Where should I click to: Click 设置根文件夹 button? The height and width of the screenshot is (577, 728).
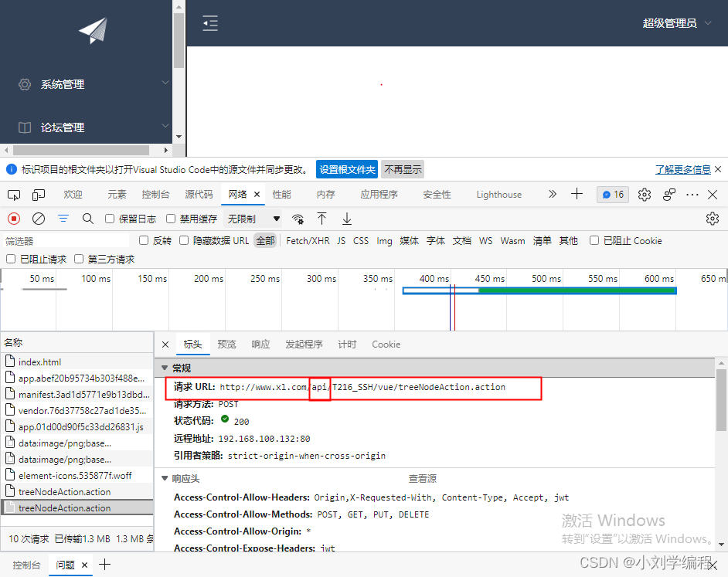(347, 169)
